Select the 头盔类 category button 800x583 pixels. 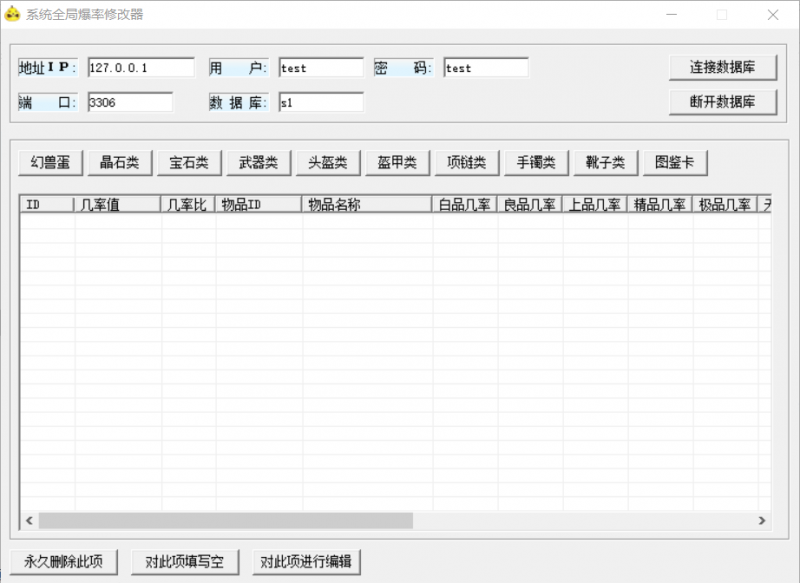pyautogui.click(x=327, y=162)
